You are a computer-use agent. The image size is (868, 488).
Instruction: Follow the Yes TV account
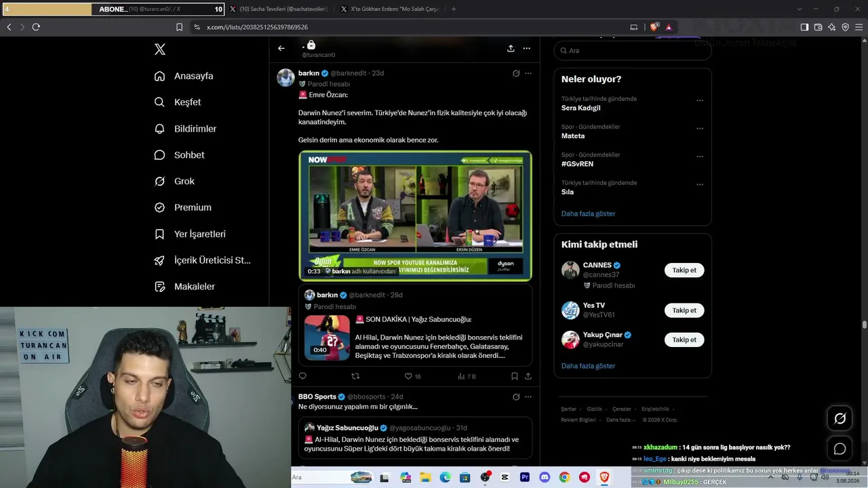click(x=684, y=310)
